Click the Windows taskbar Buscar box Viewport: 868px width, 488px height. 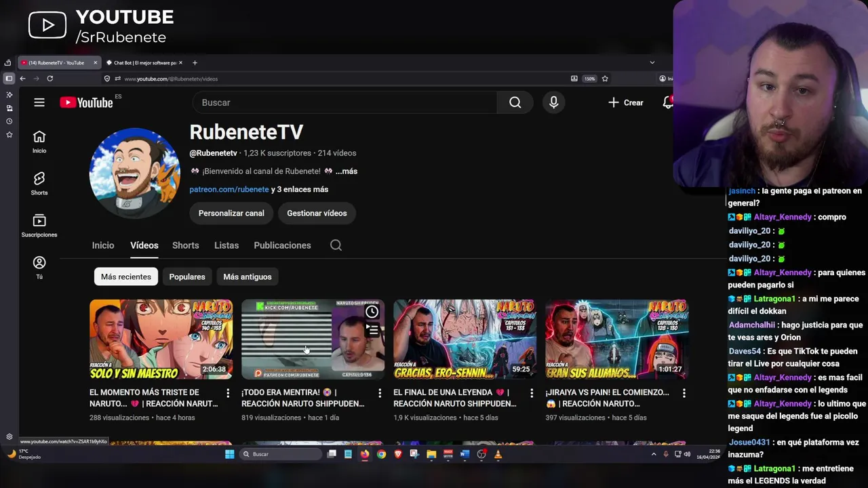(x=280, y=454)
